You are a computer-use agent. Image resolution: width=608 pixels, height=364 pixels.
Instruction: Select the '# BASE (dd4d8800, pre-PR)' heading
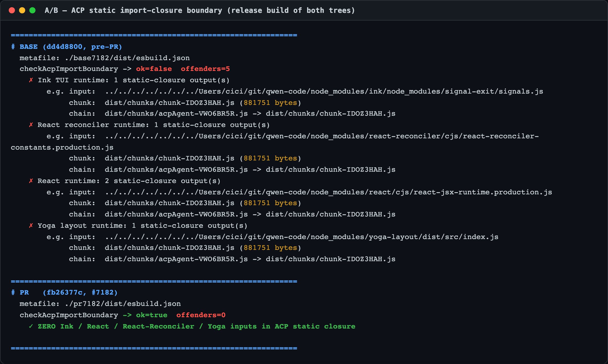(67, 47)
